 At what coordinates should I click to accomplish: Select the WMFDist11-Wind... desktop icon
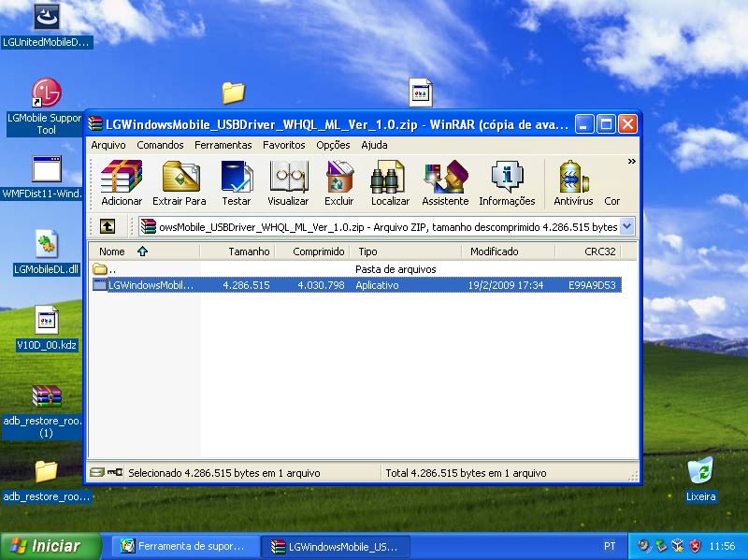(46, 178)
